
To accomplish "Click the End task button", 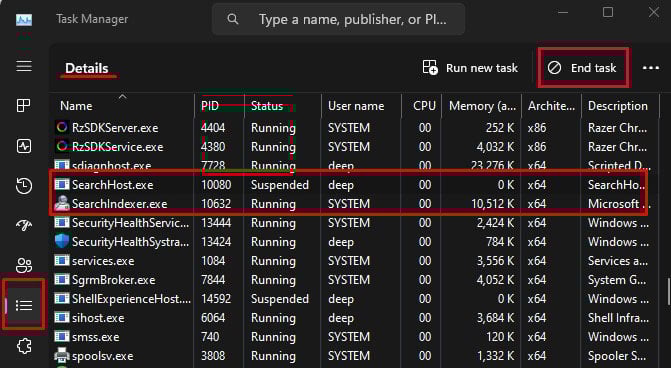I will 583,68.
